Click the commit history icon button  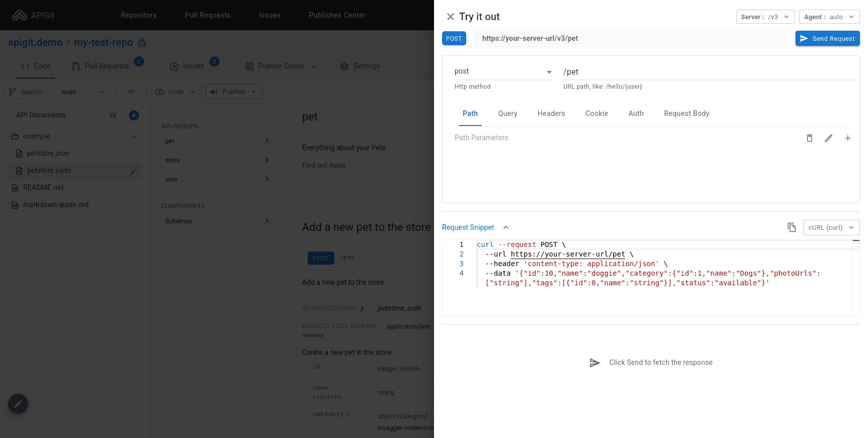pyautogui.click(x=131, y=92)
